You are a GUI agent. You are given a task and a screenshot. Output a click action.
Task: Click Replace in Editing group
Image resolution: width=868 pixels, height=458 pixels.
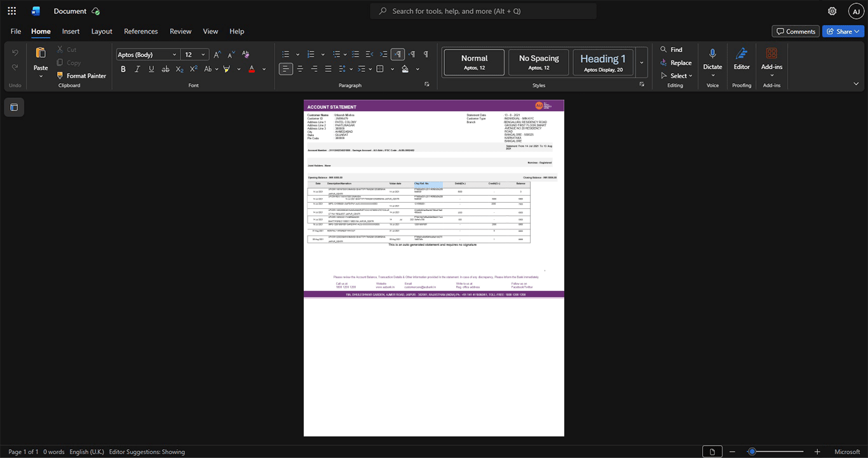click(x=675, y=63)
